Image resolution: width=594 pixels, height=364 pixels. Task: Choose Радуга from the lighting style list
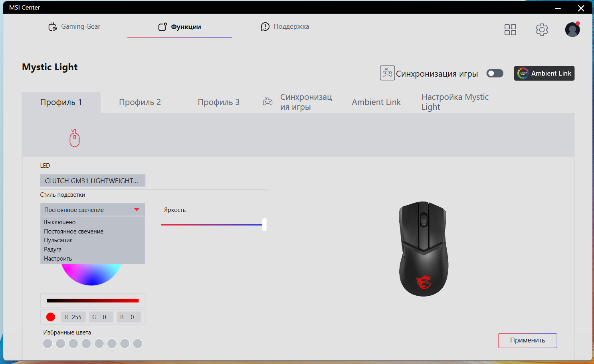[x=53, y=249]
